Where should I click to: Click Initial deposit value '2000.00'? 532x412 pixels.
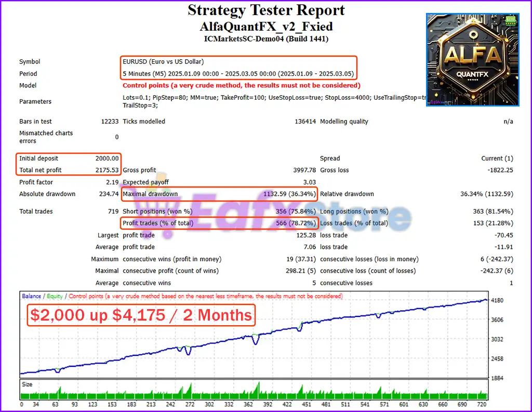coord(107,158)
